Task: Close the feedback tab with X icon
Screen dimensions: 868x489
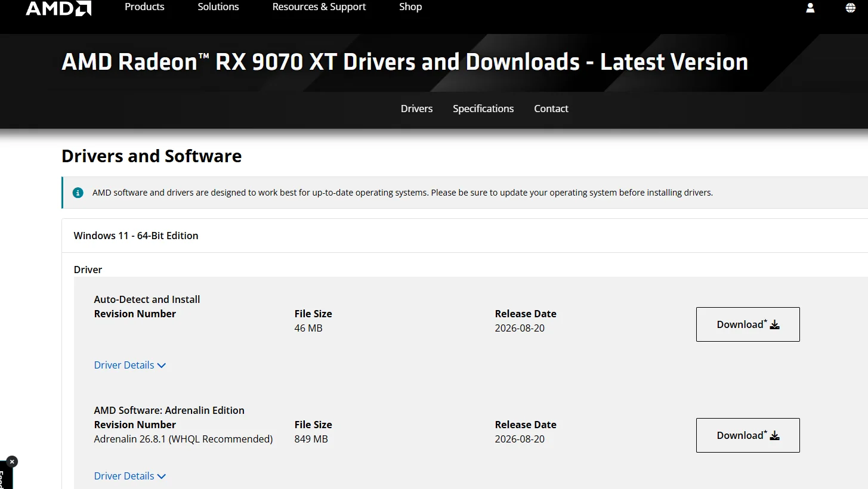Action: [x=12, y=461]
